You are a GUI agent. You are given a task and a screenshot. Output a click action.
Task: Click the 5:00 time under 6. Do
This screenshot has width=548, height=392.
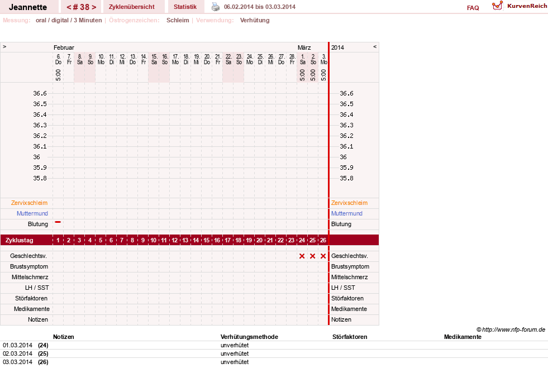coord(58,75)
